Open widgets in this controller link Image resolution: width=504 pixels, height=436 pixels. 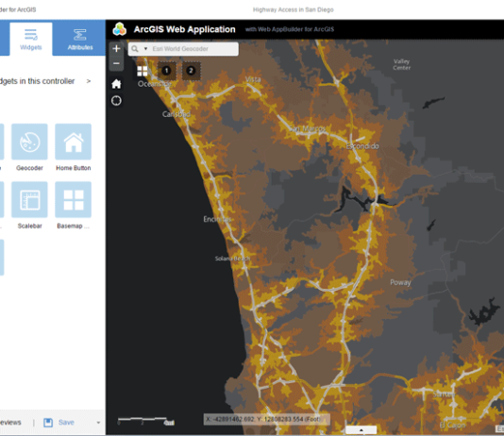pos(38,81)
